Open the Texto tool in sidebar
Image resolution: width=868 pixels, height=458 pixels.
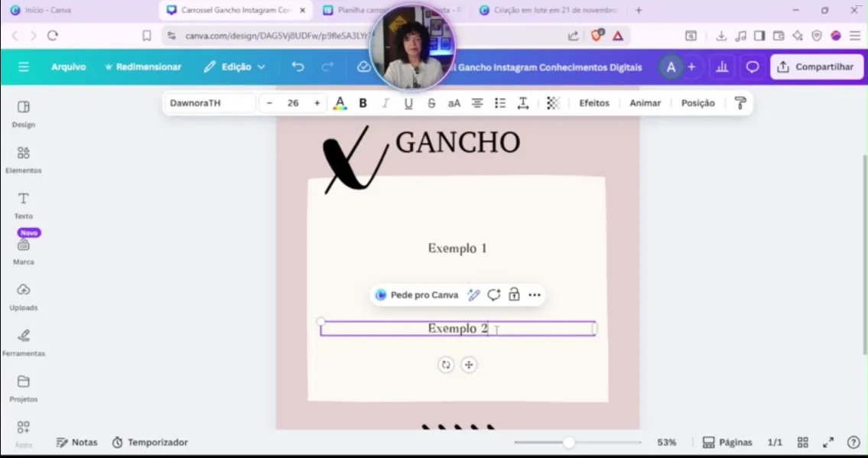tap(23, 205)
